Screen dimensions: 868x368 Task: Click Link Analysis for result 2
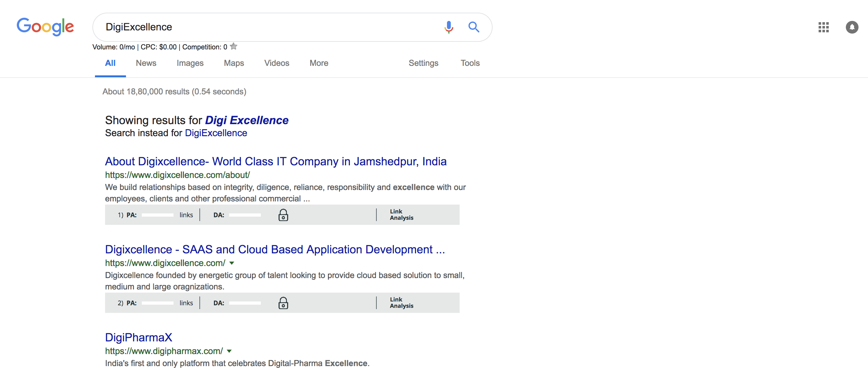[x=401, y=303]
